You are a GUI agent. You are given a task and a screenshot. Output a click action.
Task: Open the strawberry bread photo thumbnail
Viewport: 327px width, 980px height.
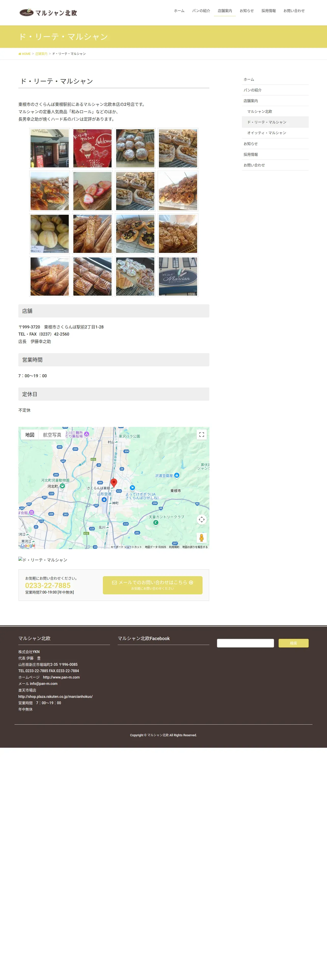pos(92,191)
